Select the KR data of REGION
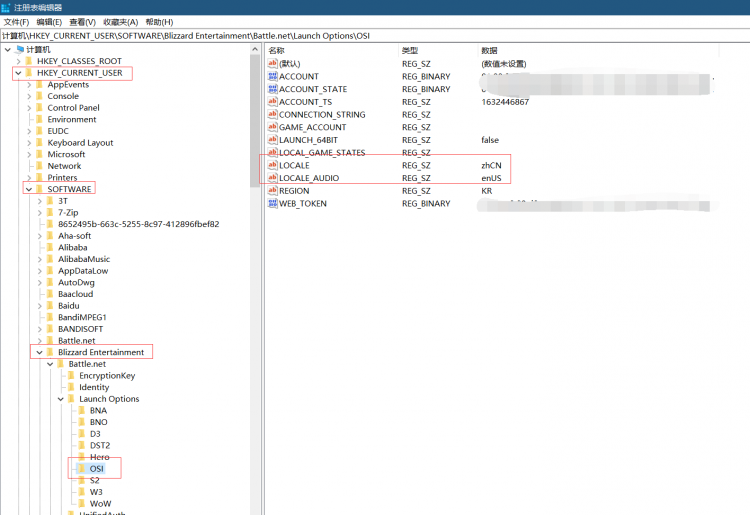This screenshot has width=750, height=515. (x=486, y=191)
